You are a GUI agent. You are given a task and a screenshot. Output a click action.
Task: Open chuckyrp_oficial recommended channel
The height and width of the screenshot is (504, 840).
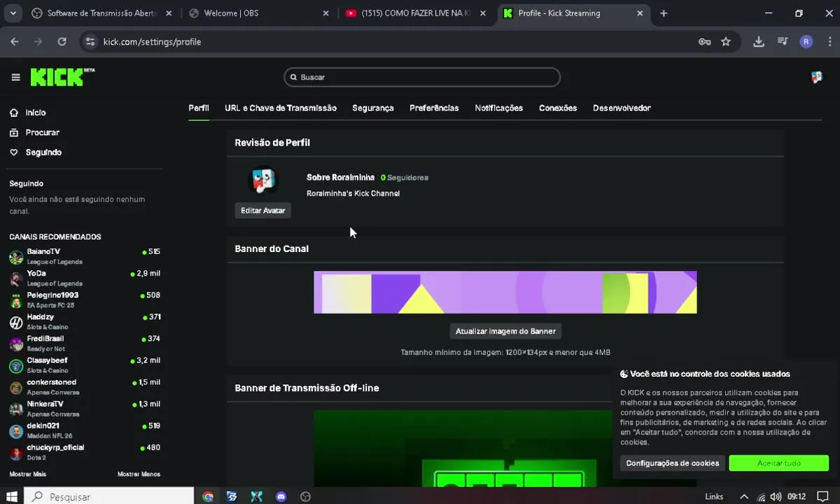[85, 452]
